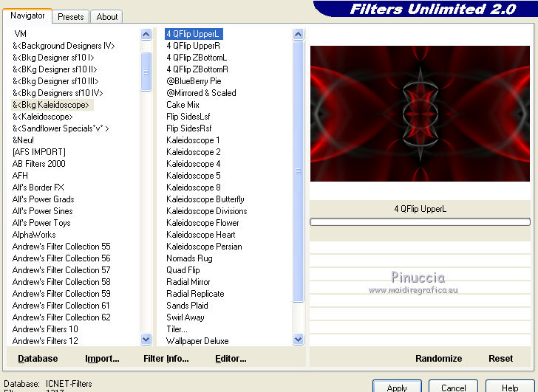Select the Flip SidesLsf filter
Viewport: 538px width, 392px height.
(188, 117)
